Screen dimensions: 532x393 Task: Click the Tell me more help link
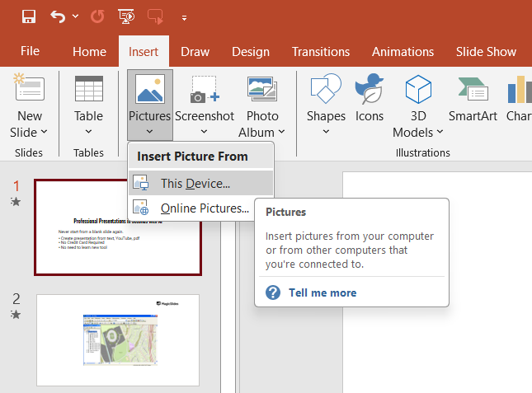coord(322,292)
